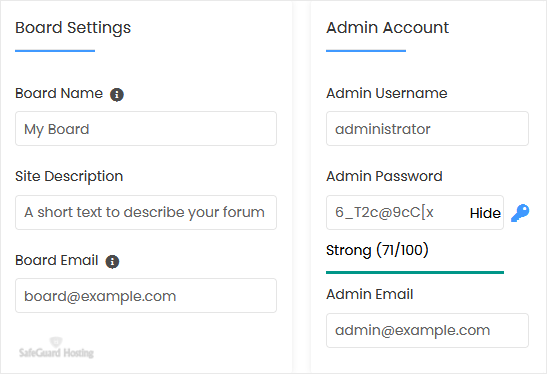The width and height of the screenshot is (547, 374).
Task: Click the SafeGuard Hosting logo watermark
Action: click(x=56, y=348)
